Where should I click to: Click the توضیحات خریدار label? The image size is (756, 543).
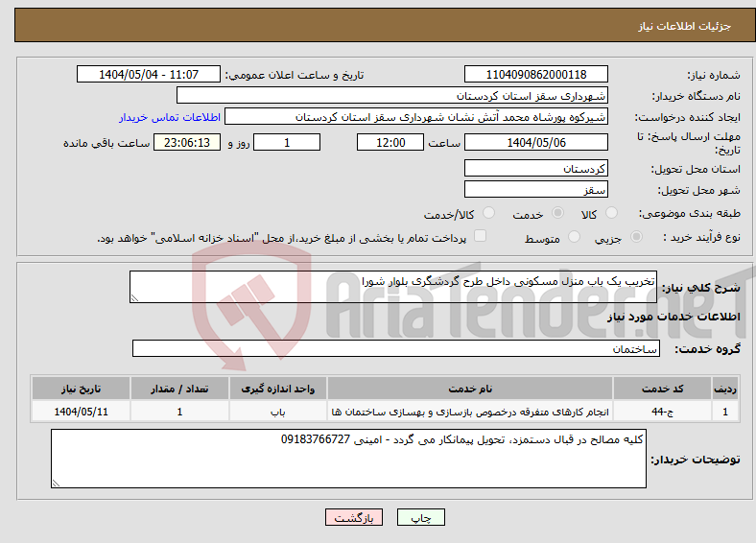696,460
